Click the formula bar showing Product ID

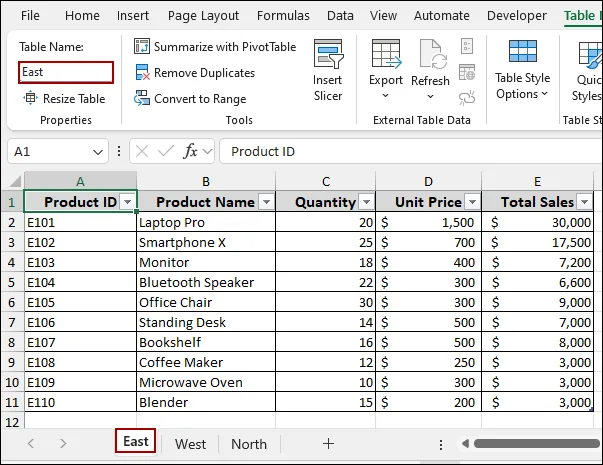coord(411,151)
